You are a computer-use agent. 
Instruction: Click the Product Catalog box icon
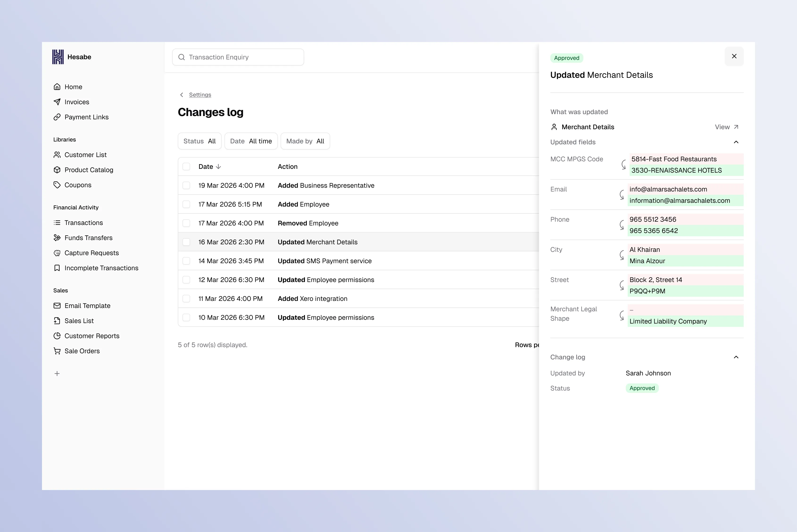[57, 170]
